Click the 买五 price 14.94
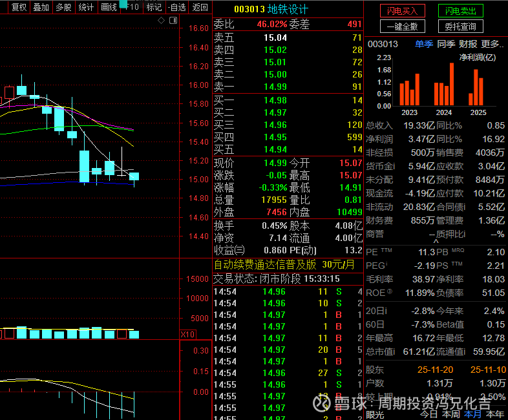Viewport: 508px width, 420px height. coord(275,150)
